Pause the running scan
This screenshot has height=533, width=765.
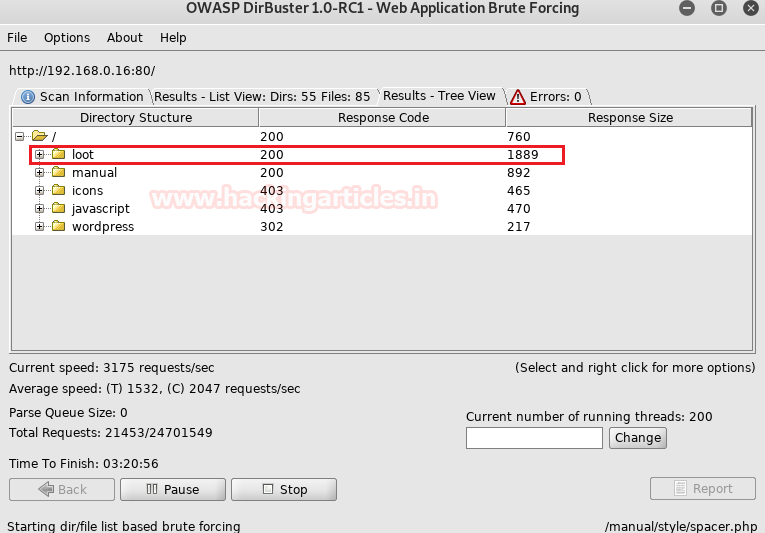pyautogui.click(x=173, y=489)
